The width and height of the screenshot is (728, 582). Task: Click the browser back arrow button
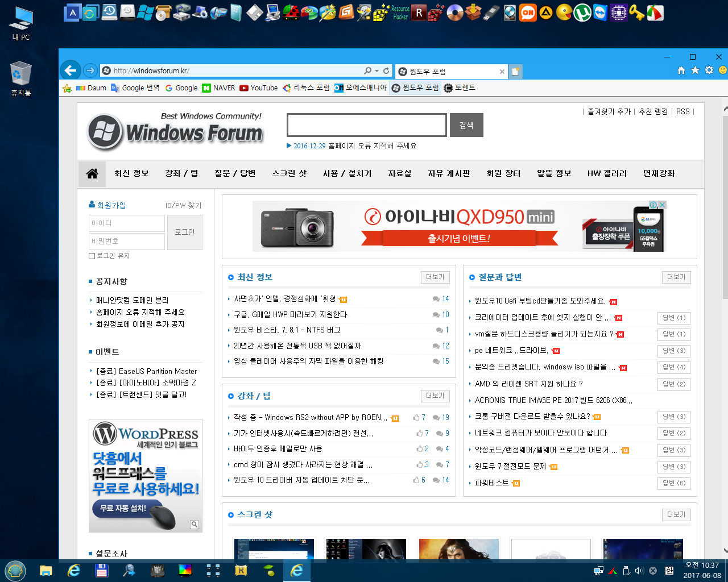71,70
